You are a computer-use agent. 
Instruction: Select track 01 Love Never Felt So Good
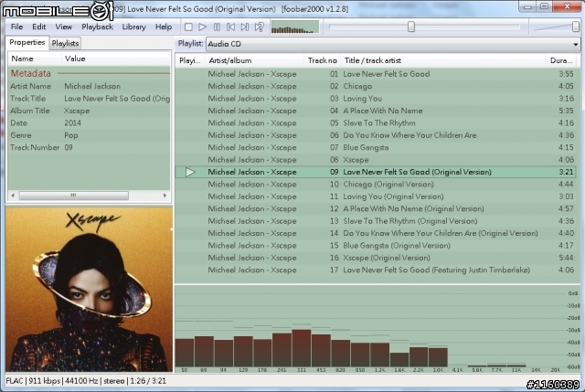376,74
